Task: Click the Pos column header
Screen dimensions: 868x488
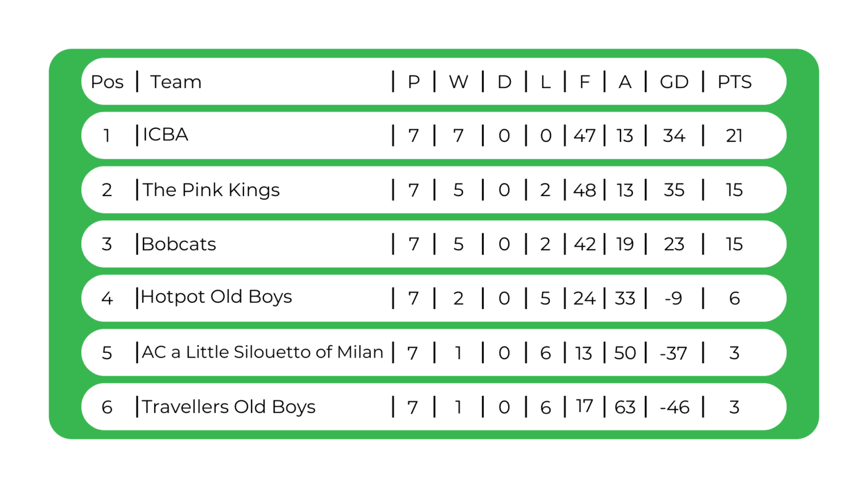Action: coord(107,82)
